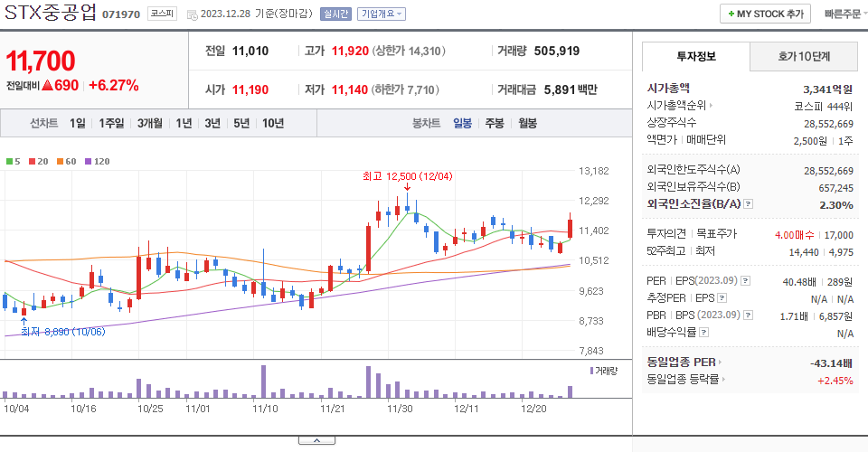The width and height of the screenshot is (868, 452).
Task: Click the 동일업종 등락률 link
Action: (683, 380)
